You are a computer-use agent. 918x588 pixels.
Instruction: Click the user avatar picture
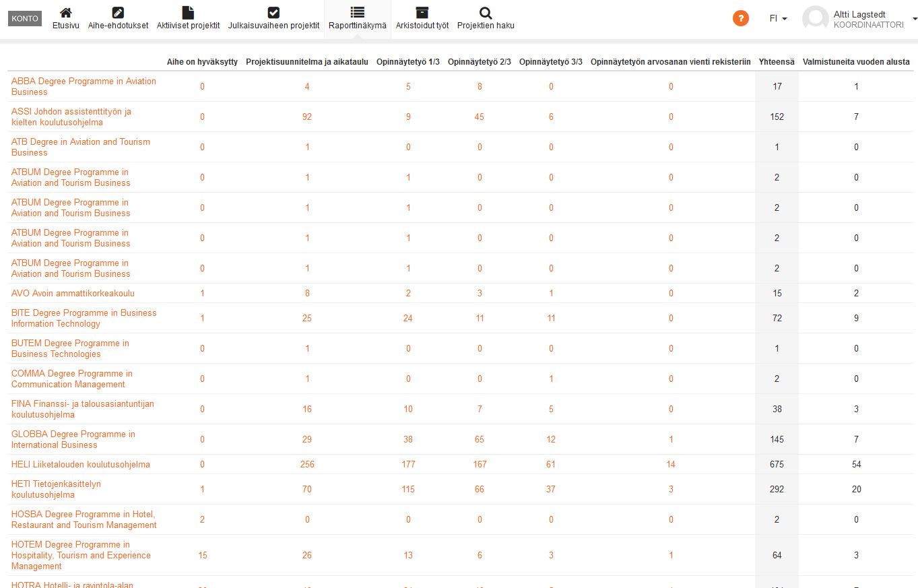(815, 19)
